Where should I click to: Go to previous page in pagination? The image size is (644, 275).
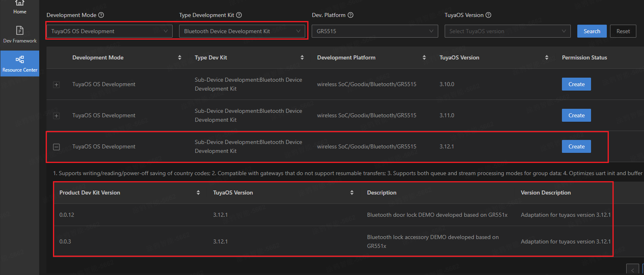click(x=632, y=270)
